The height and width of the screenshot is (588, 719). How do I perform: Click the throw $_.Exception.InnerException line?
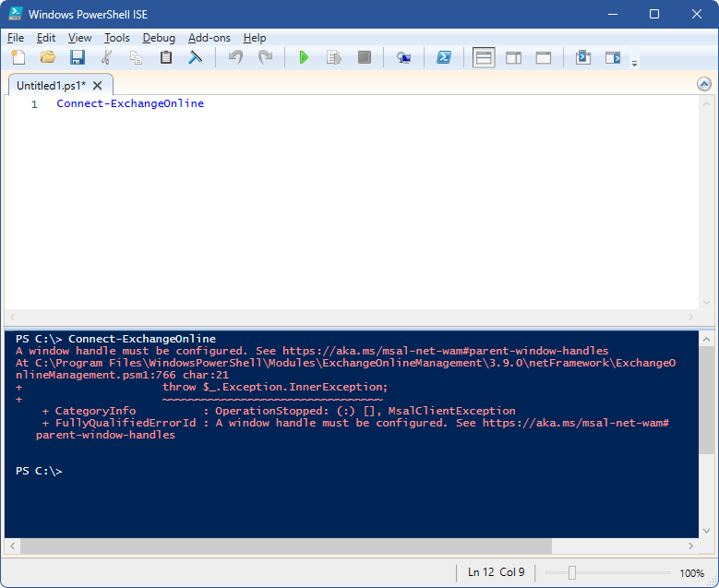pos(275,387)
